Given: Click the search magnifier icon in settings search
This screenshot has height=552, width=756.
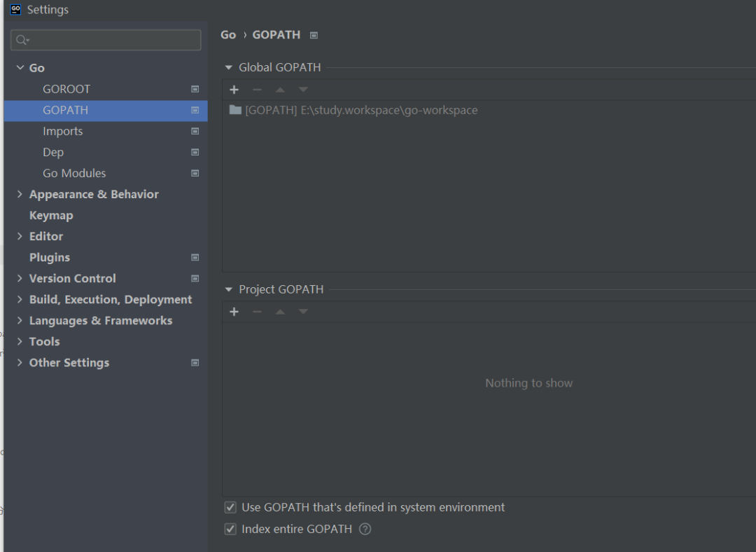Looking at the screenshot, I should click(22, 40).
